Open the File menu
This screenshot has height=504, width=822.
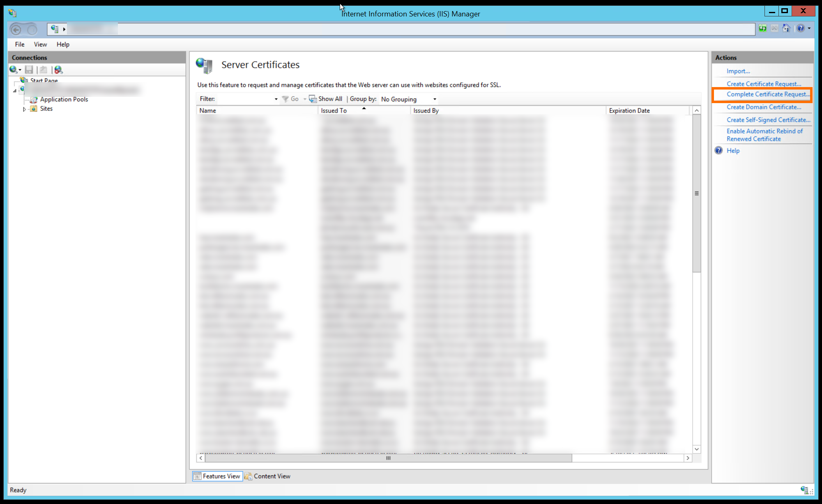point(20,44)
